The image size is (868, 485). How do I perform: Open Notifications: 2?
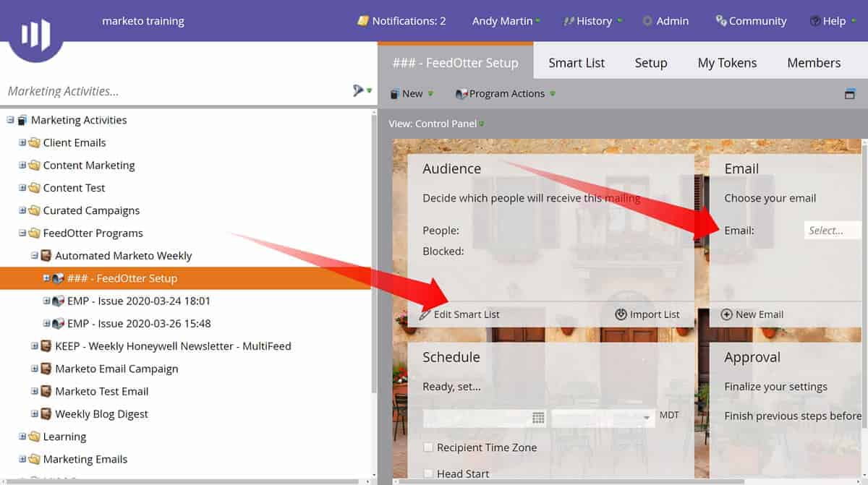tap(402, 21)
